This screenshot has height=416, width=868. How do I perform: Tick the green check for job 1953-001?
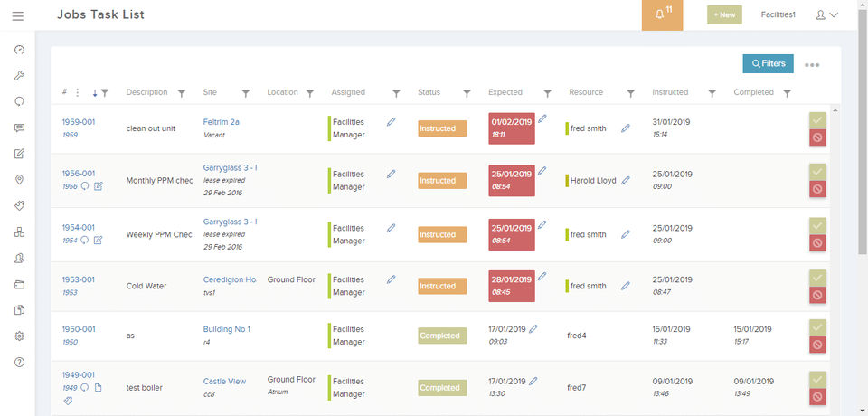(x=817, y=277)
